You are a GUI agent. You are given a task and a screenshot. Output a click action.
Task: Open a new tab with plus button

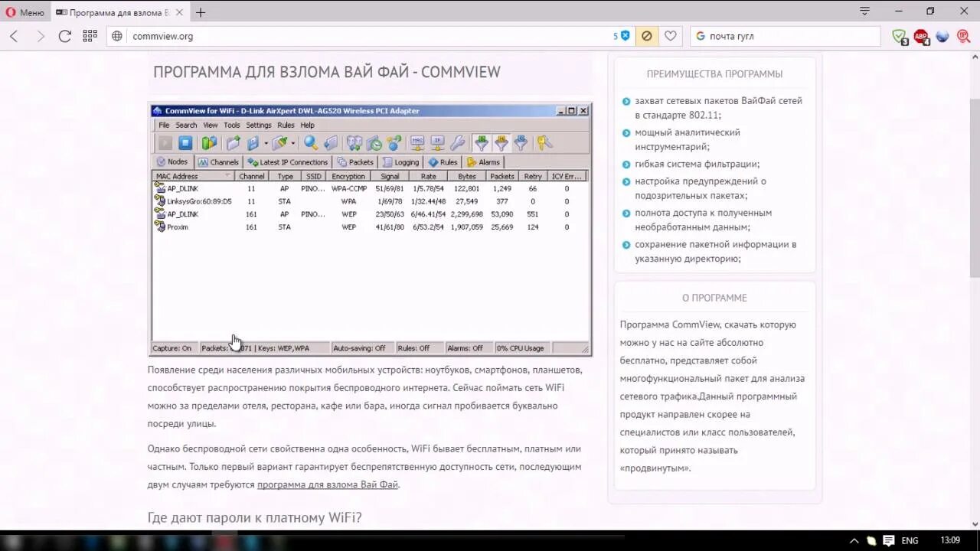click(x=201, y=12)
